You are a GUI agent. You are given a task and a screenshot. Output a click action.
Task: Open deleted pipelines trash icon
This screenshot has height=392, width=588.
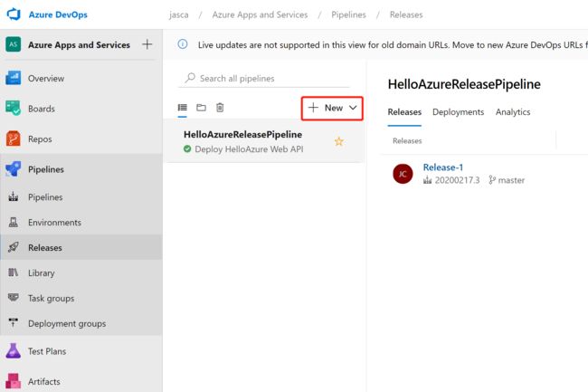pos(220,108)
